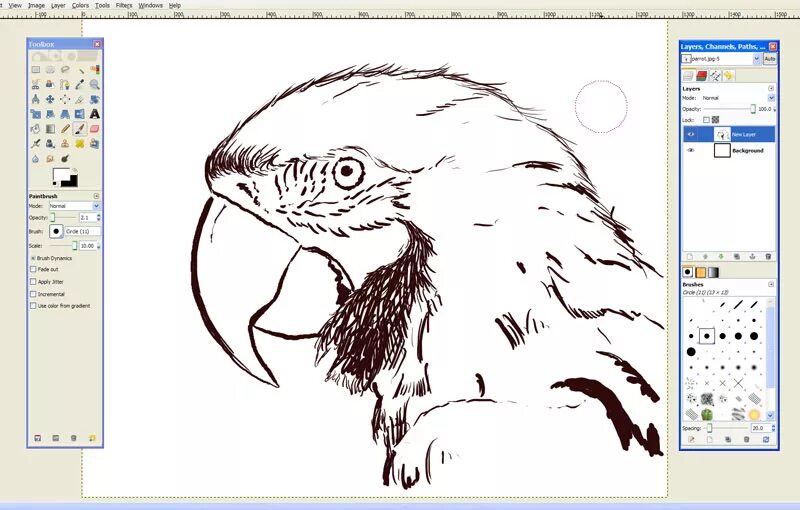Open the Layers panel configuration menu

[x=771, y=88]
